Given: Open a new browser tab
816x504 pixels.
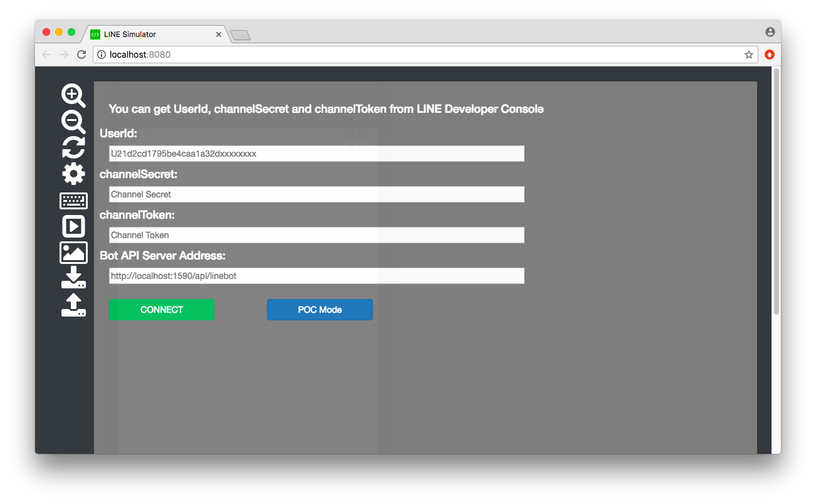Looking at the screenshot, I should [241, 36].
